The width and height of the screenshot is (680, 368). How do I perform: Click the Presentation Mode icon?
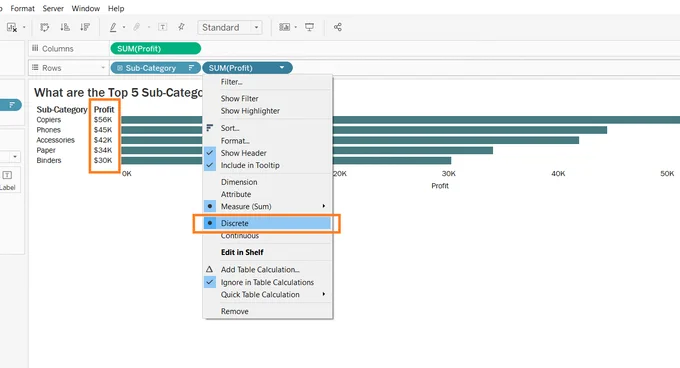tap(309, 27)
